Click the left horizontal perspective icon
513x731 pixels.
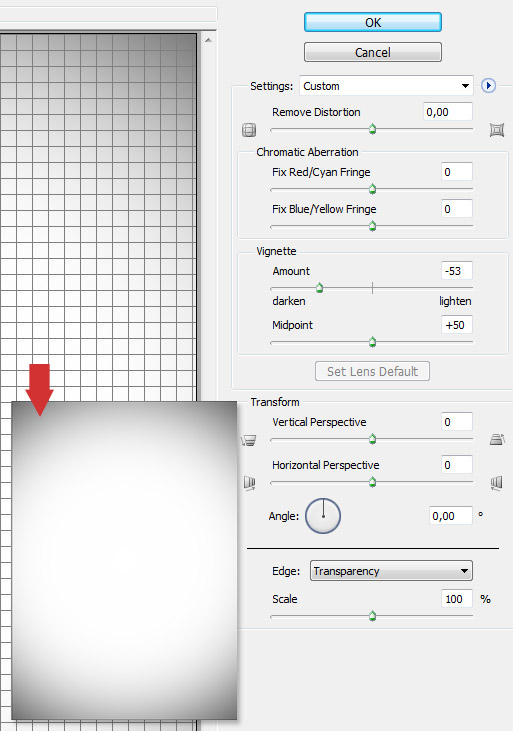click(250, 483)
